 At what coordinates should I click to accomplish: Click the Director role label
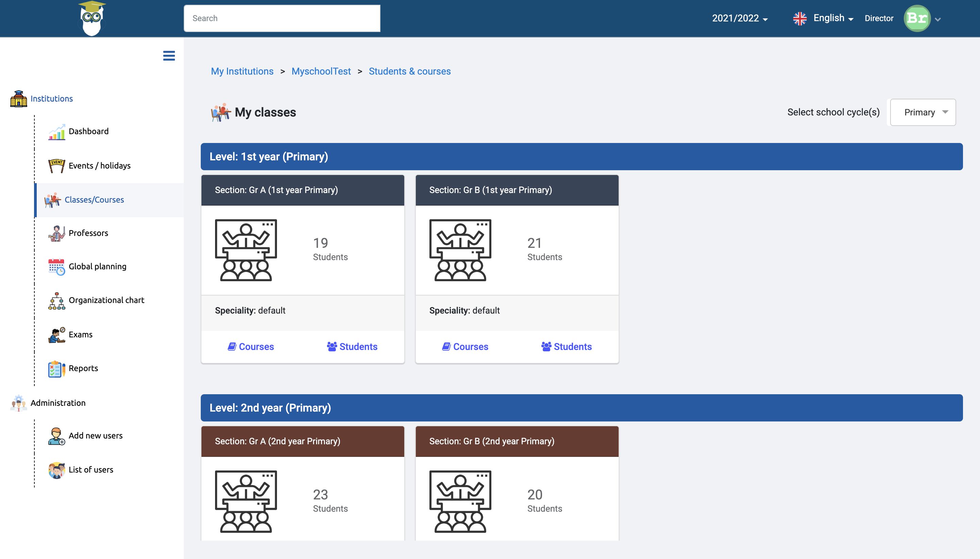point(879,18)
